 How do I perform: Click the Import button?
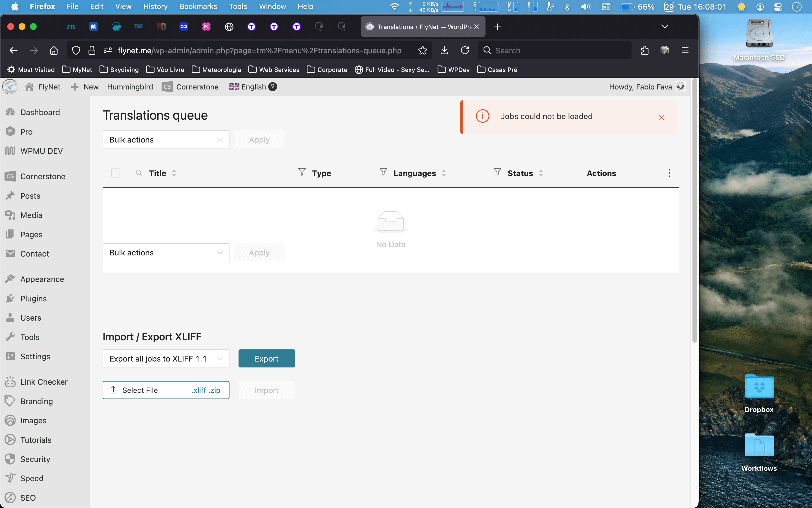tap(266, 390)
